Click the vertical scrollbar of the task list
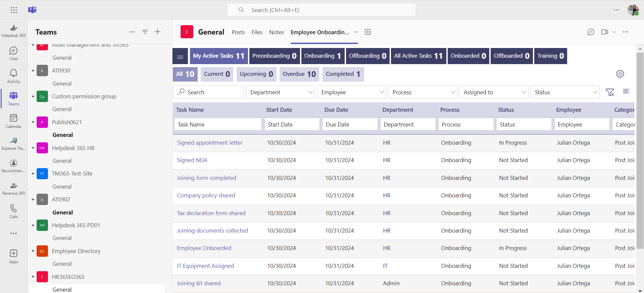This screenshot has height=293, width=644. coord(640,151)
